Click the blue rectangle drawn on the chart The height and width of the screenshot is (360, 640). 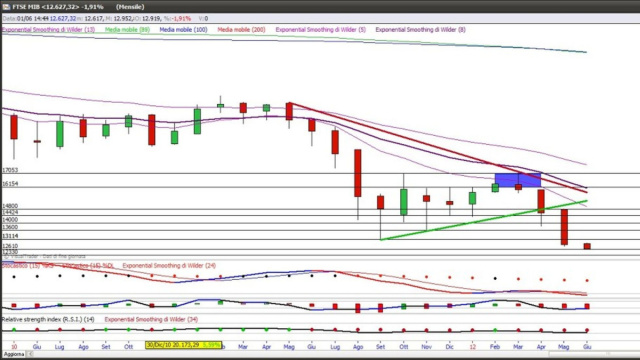click(x=518, y=180)
